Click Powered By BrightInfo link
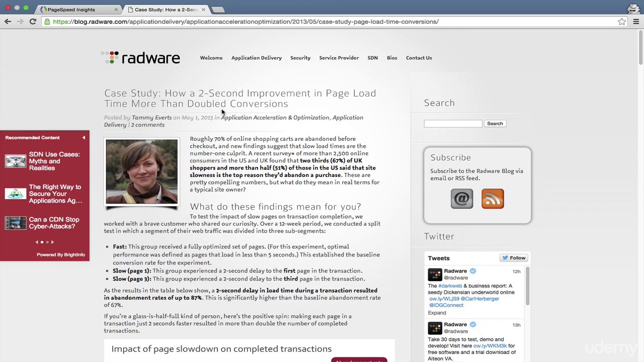The image size is (644, 362). pos(61,254)
